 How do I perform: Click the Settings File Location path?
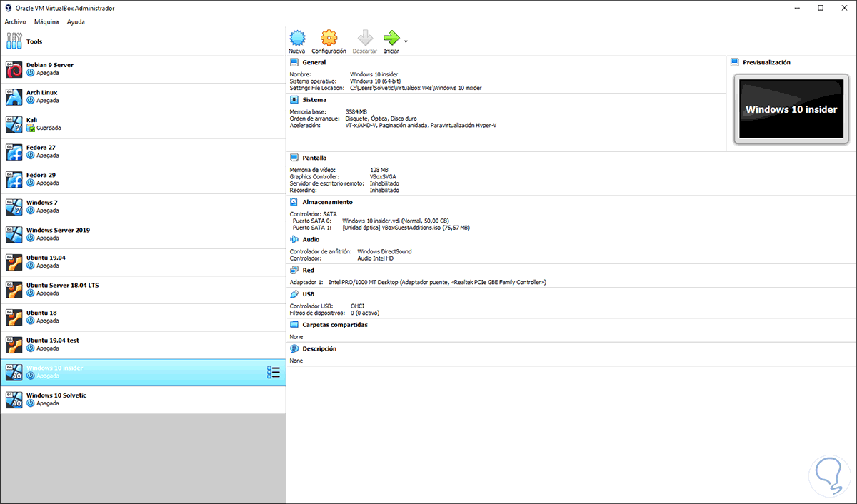click(416, 88)
